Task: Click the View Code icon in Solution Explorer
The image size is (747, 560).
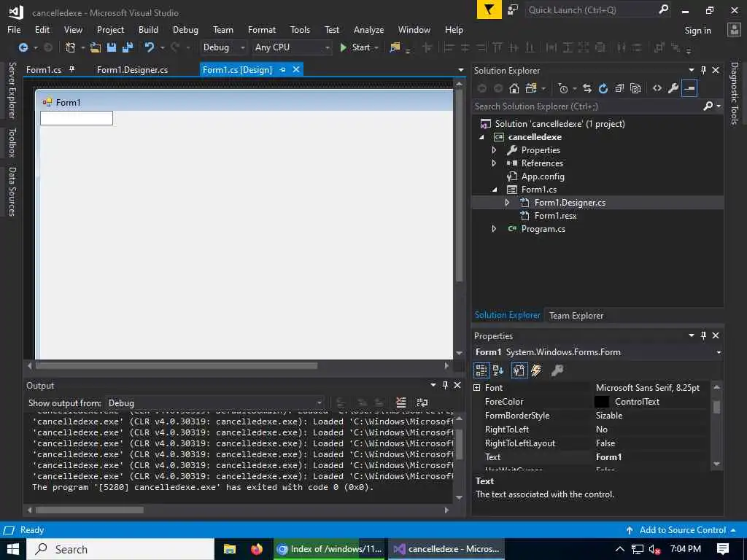Action: (x=657, y=88)
